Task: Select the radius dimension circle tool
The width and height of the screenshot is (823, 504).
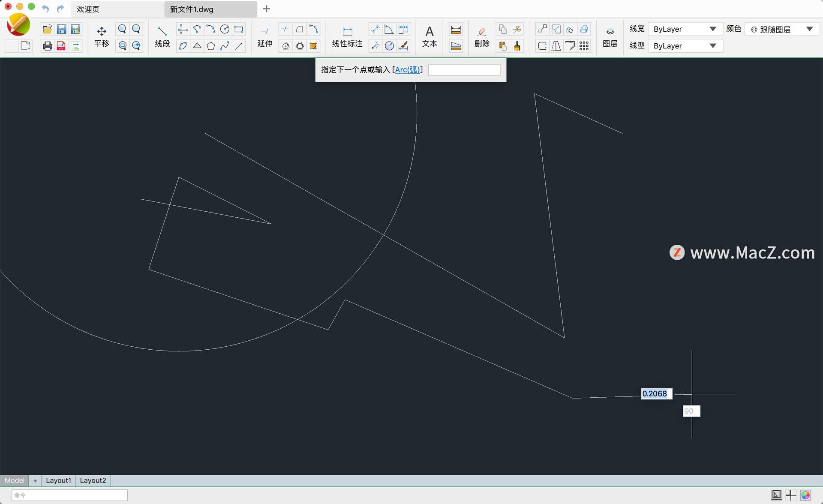Action: click(389, 46)
